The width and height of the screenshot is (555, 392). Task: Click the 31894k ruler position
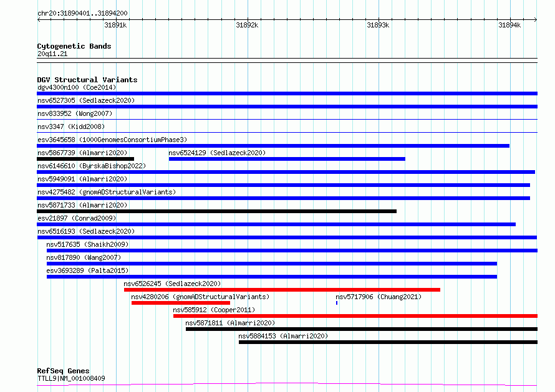point(509,25)
